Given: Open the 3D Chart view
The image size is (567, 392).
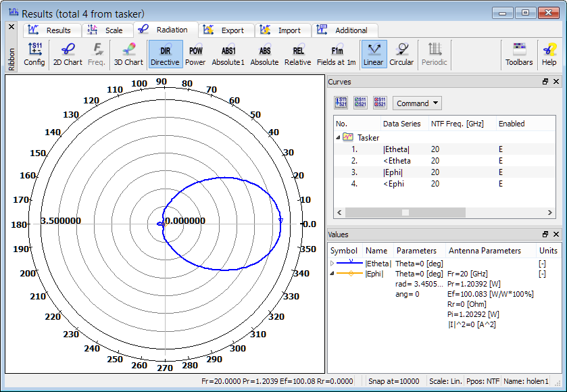Looking at the screenshot, I should 128,54.
